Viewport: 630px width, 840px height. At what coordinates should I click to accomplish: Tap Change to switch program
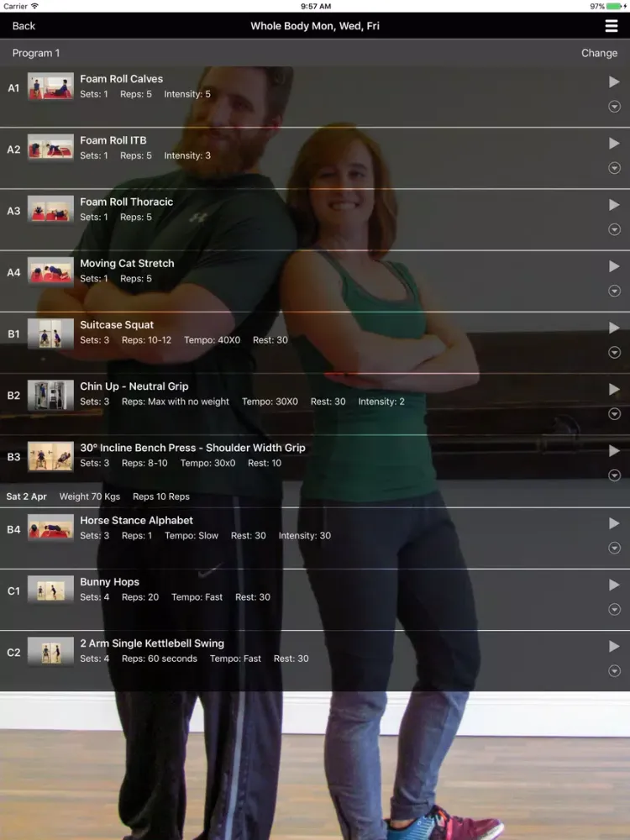point(599,53)
